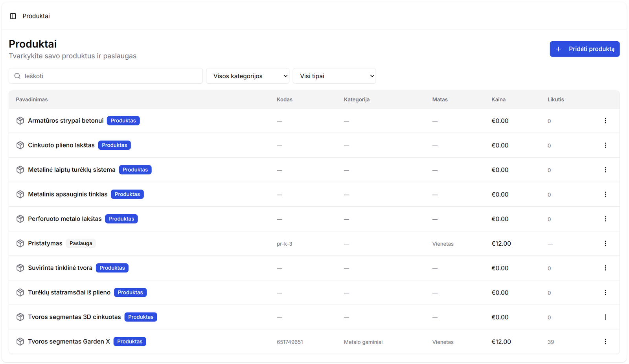The height and width of the screenshot is (364, 629).
Task: Click the box icon next to Pristatymas
Action: pos(20,243)
